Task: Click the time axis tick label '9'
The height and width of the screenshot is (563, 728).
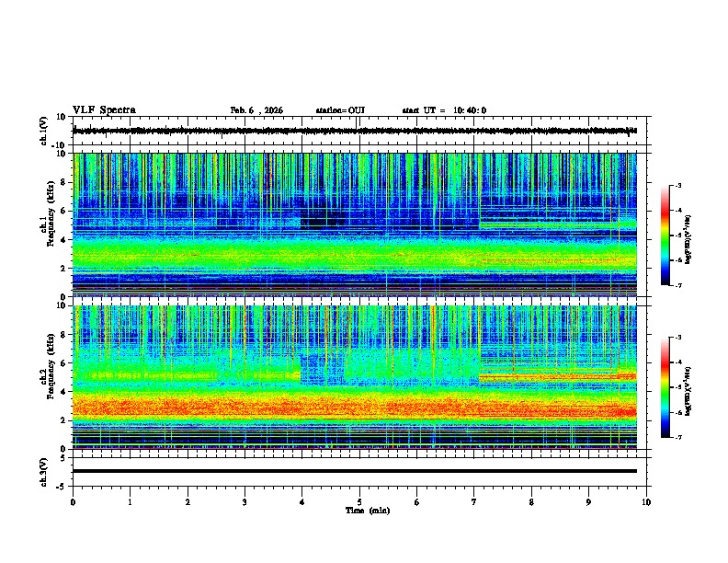Action: click(588, 502)
